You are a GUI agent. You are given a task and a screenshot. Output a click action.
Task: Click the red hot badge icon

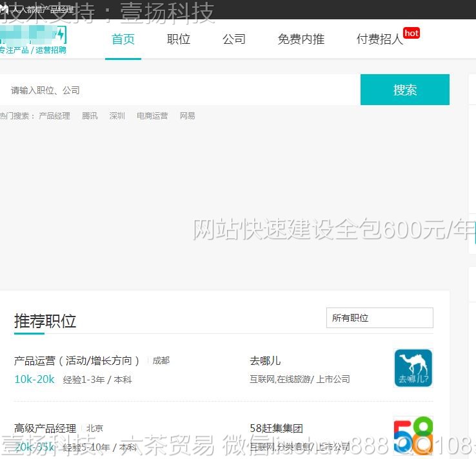tap(412, 33)
